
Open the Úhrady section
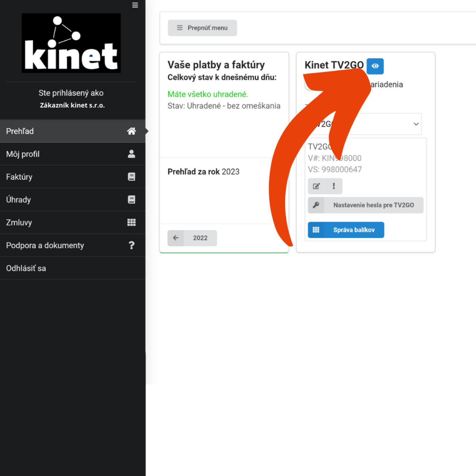72,200
